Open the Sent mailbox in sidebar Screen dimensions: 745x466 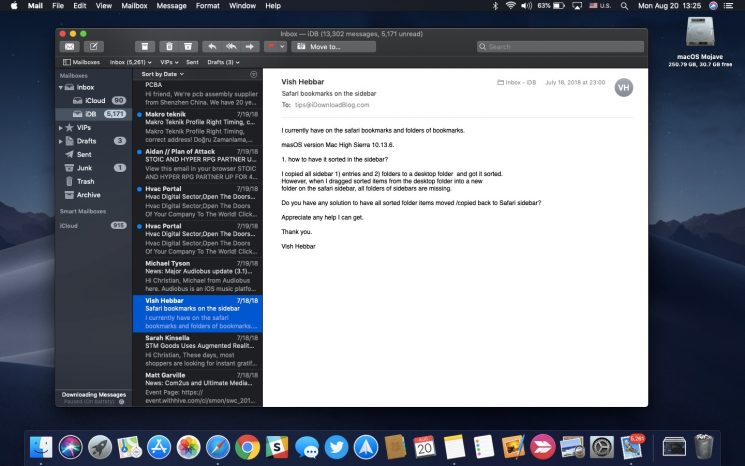click(94, 154)
